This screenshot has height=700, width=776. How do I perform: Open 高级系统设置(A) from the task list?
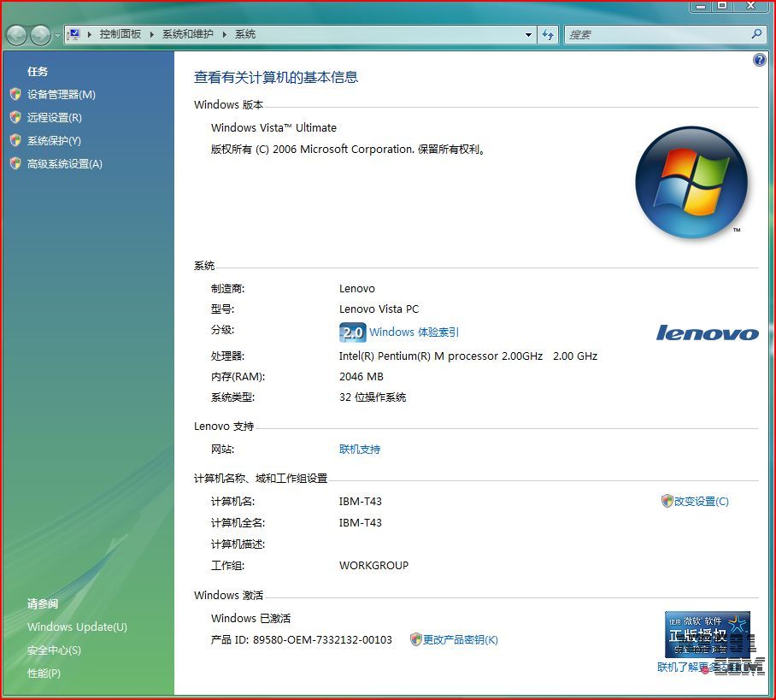click(64, 164)
